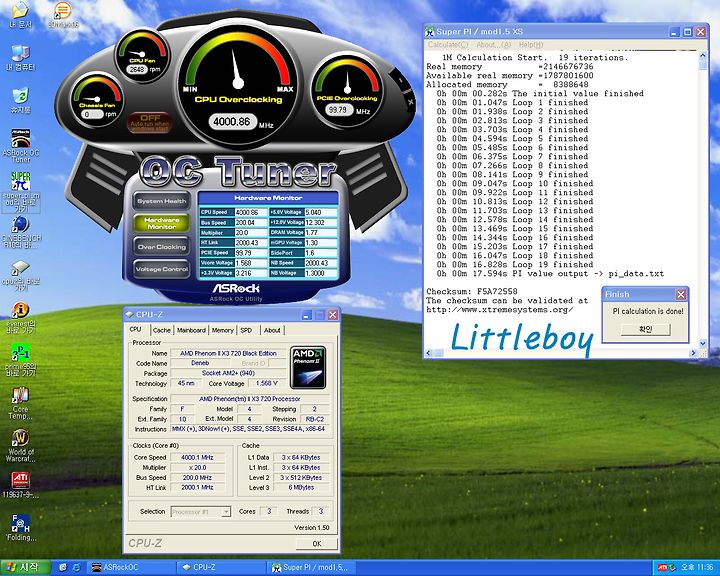Open the Over Clocking section in OC Tuner
The width and height of the screenshot is (720, 576).
click(x=162, y=247)
